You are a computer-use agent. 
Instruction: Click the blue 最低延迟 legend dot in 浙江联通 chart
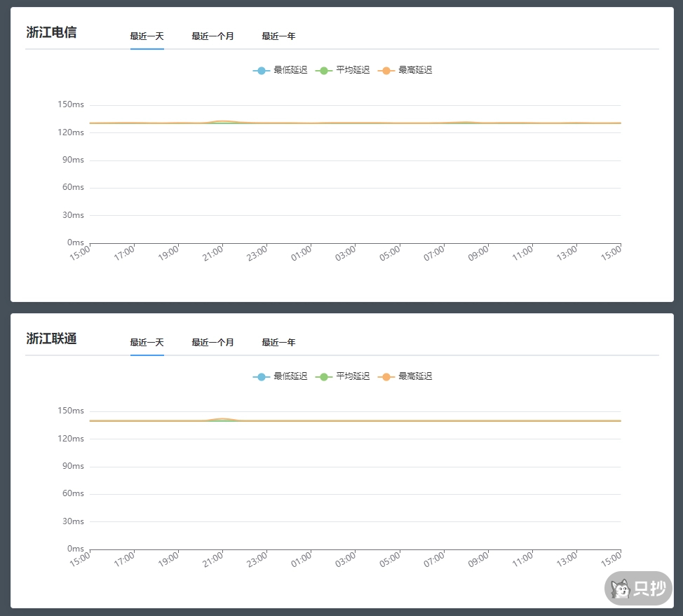click(260, 376)
